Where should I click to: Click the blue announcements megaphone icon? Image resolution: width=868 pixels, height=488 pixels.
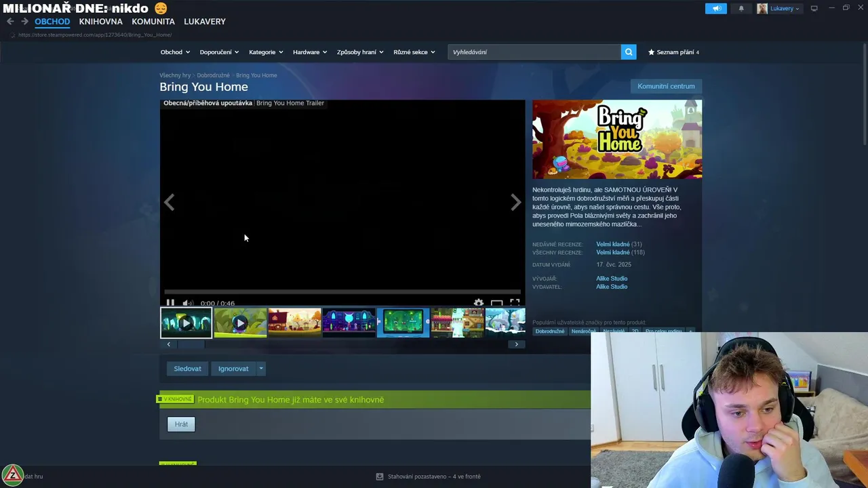click(715, 9)
